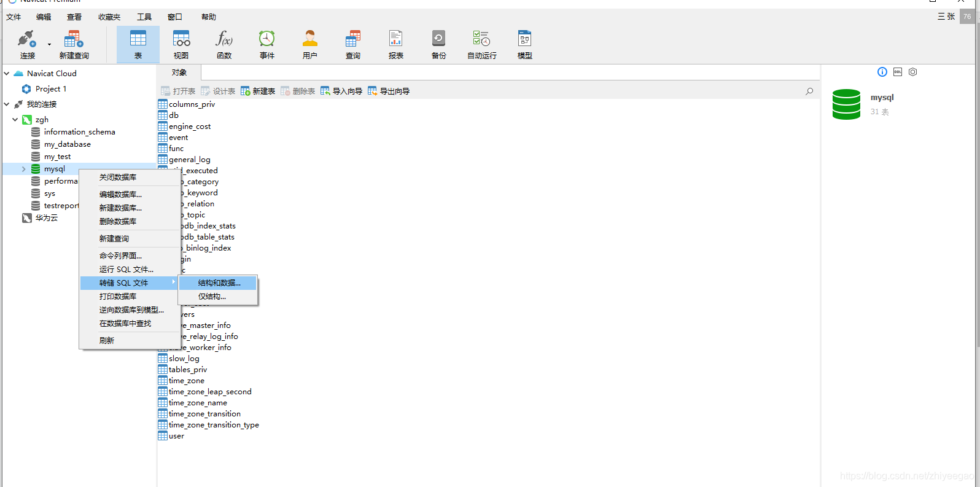Open the 事件 (Event) toolbar icon
The height and width of the screenshot is (487, 980).
(267, 44)
